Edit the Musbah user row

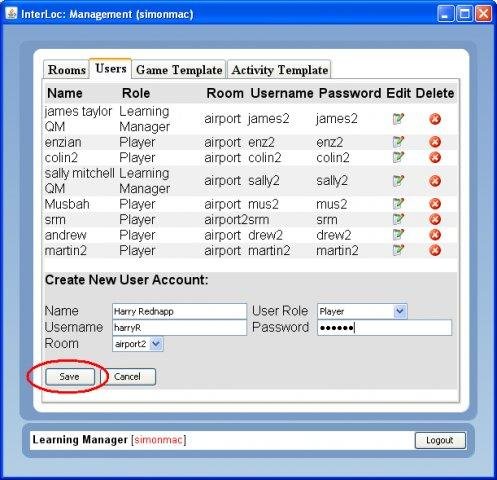tap(398, 203)
